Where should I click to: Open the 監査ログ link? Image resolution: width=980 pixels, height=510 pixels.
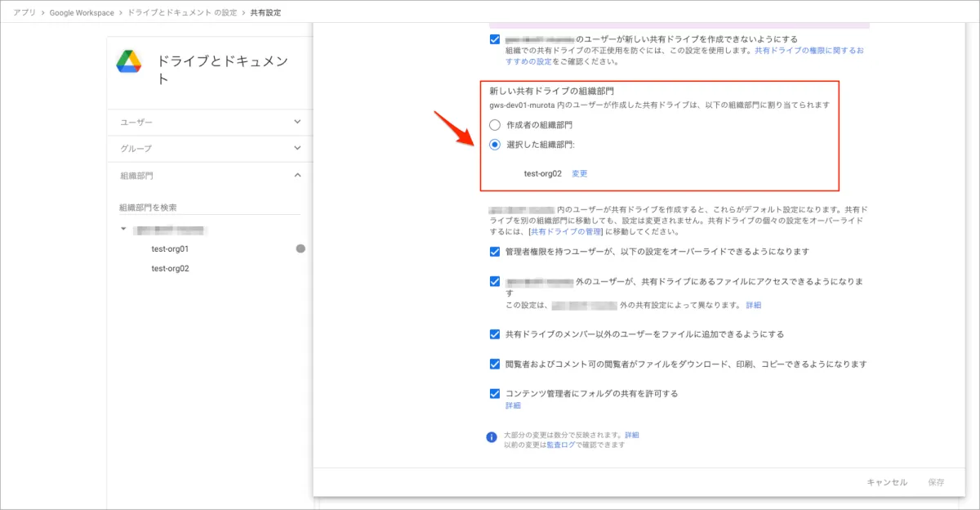pos(561,445)
